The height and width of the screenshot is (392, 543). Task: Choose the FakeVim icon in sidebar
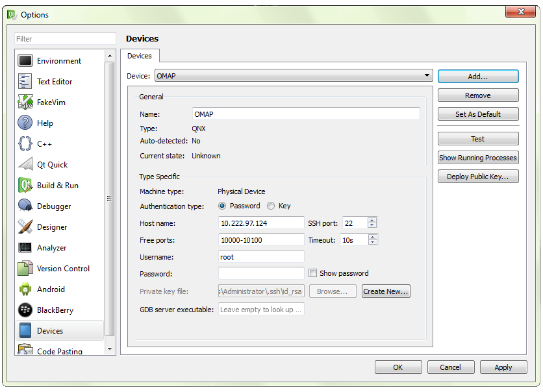[x=25, y=103]
